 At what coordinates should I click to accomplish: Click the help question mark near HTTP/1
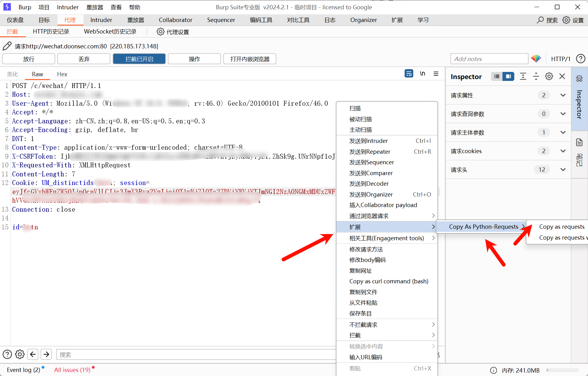[x=581, y=59]
